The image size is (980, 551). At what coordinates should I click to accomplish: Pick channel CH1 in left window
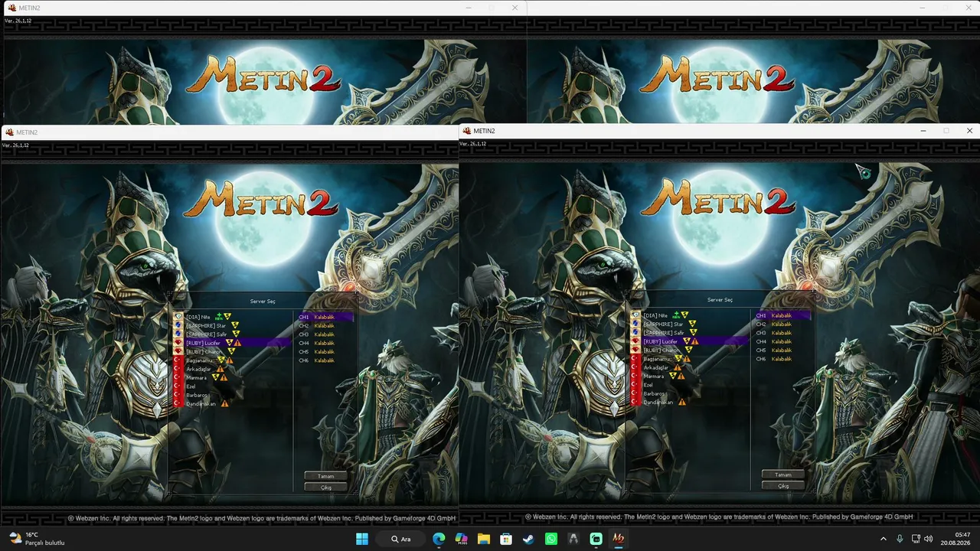[325, 317]
